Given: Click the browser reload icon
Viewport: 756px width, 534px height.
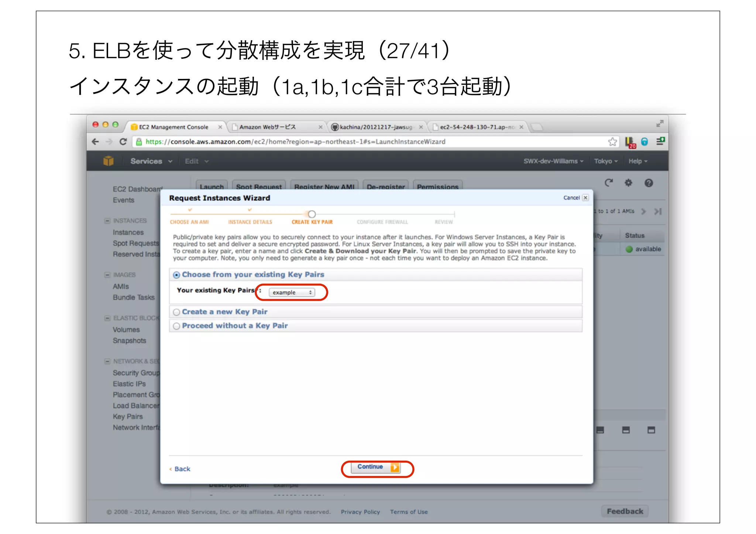Looking at the screenshot, I should [123, 142].
